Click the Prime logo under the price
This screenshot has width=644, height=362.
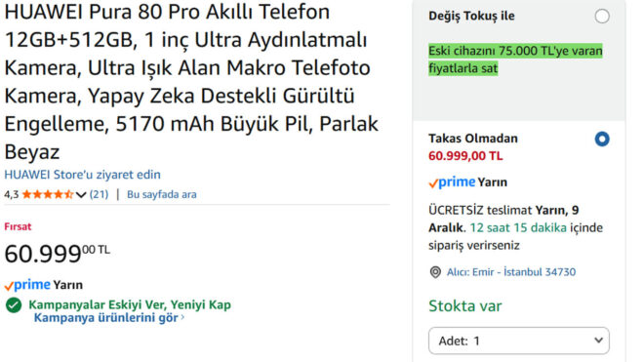pyautogui.click(x=27, y=284)
